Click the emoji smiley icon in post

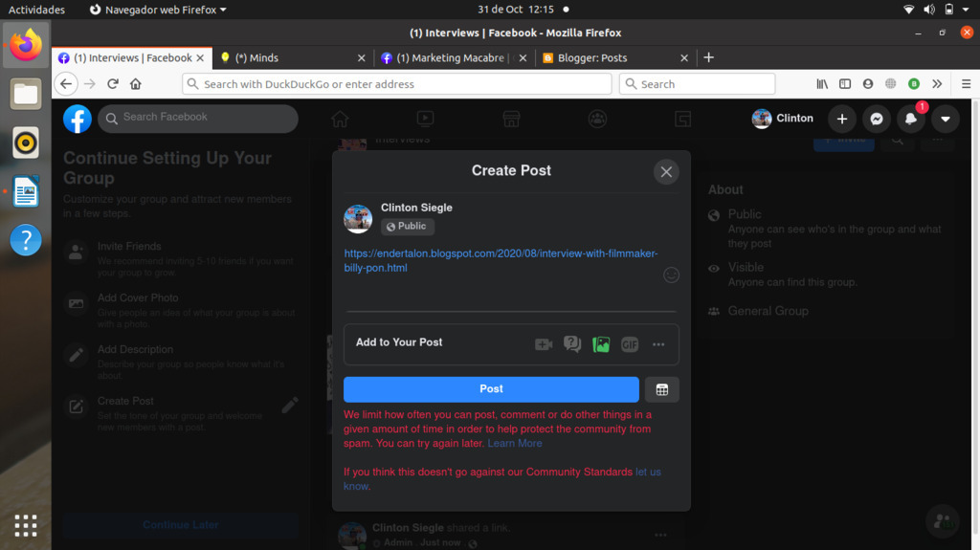(x=671, y=275)
